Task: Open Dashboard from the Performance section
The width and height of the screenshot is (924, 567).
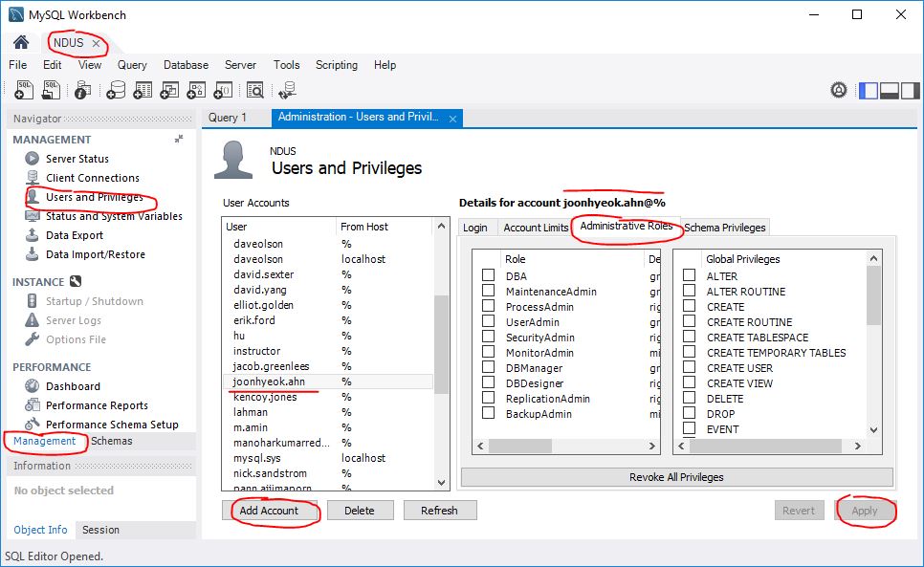Action: click(73, 386)
